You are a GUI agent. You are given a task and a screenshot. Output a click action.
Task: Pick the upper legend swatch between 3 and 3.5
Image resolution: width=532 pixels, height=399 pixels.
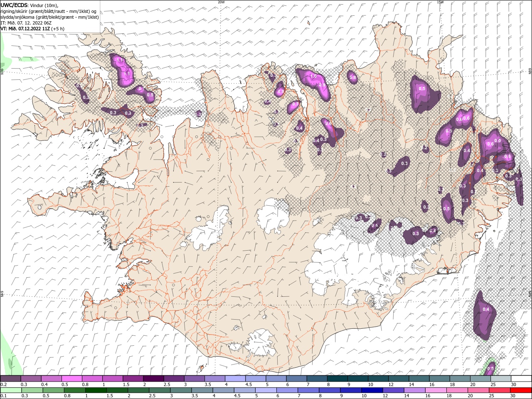tap(194, 379)
